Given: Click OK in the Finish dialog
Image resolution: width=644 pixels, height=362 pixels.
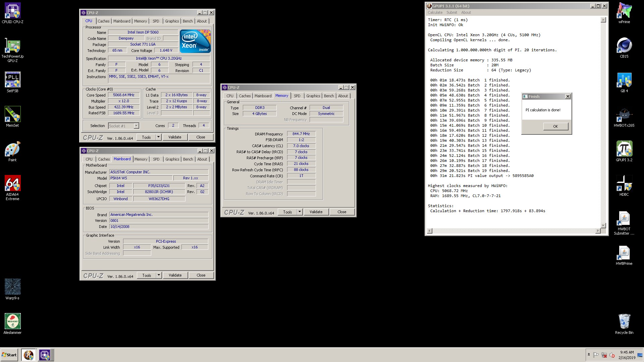Looking at the screenshot, I should click(555, 126).
